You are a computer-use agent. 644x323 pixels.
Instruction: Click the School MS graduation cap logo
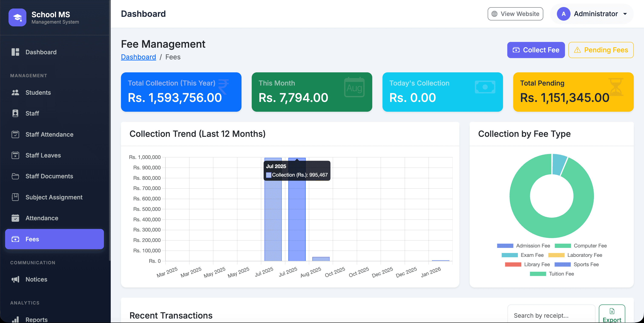[17, 17]
